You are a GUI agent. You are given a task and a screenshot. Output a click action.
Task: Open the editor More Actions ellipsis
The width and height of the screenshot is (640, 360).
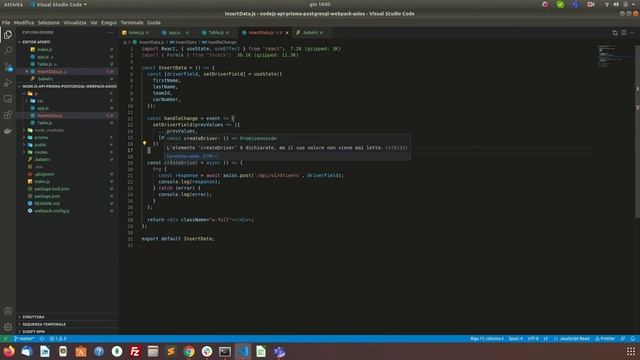[x=632, y=33]
